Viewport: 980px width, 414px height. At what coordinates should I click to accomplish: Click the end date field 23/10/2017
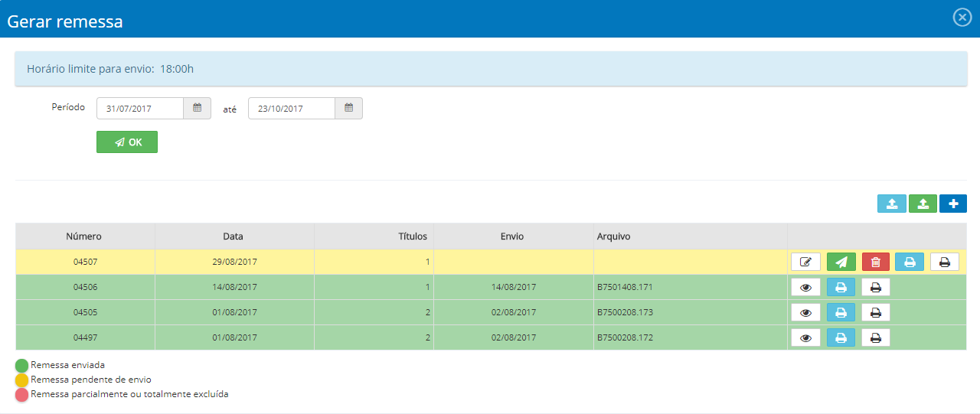tap(292, 109)
